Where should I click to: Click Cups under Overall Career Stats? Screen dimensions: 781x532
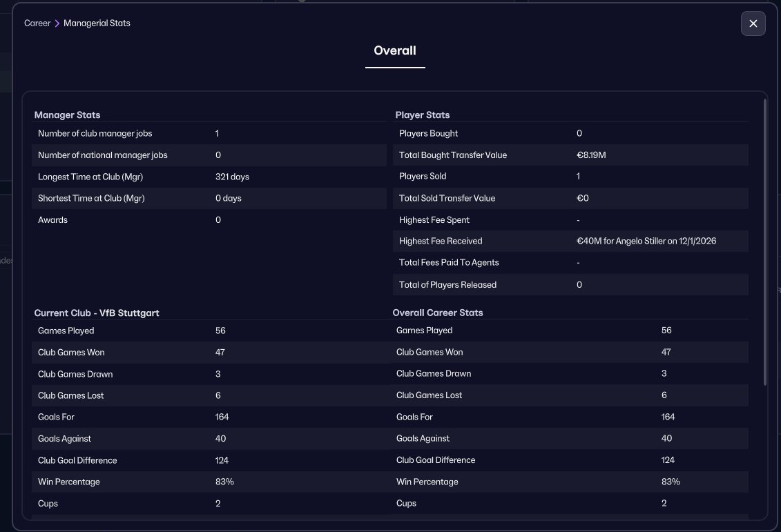406,503
